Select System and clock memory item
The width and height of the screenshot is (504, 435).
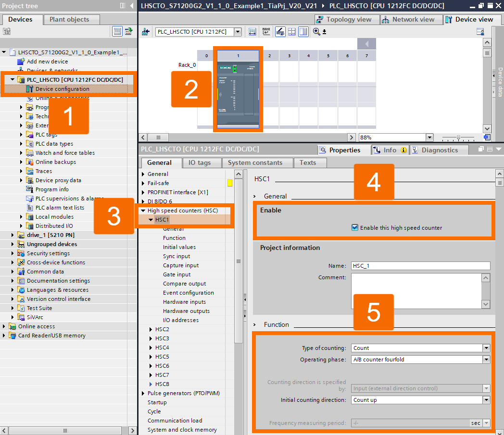click(x=182, y=430)
